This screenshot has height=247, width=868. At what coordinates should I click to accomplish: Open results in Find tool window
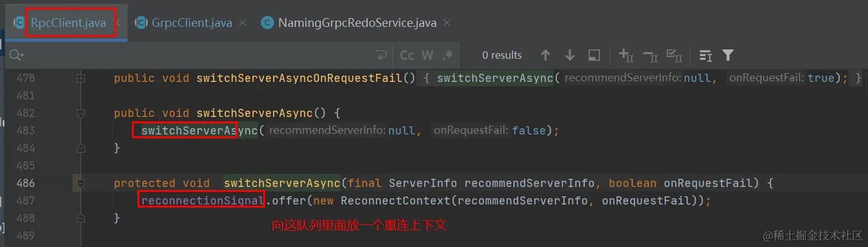click(594, 56)
